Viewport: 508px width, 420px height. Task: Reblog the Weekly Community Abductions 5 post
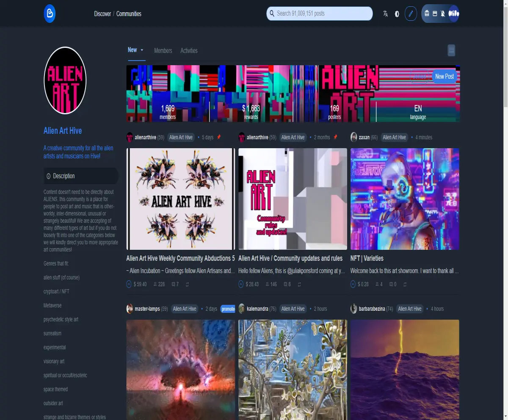pos(188,284)
